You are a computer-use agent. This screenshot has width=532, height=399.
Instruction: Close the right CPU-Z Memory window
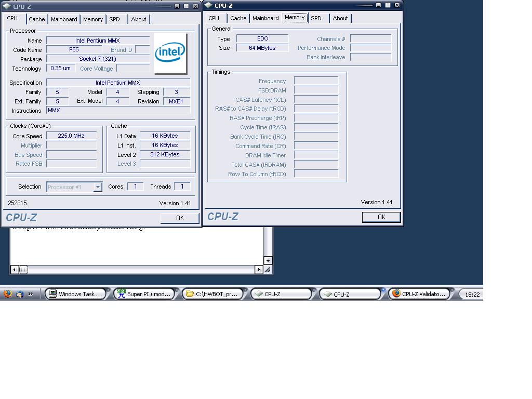[x=397, y=5]
